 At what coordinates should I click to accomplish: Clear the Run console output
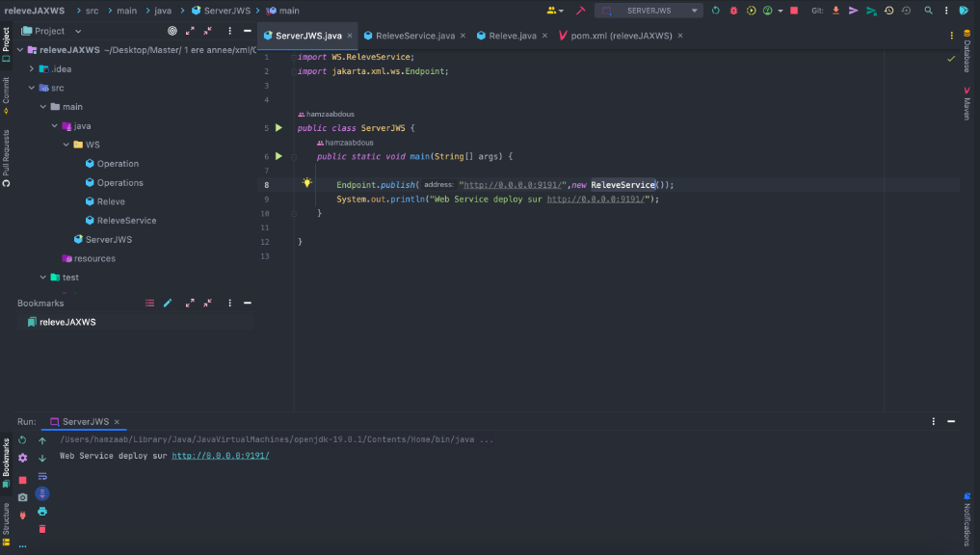click(41, 527)
